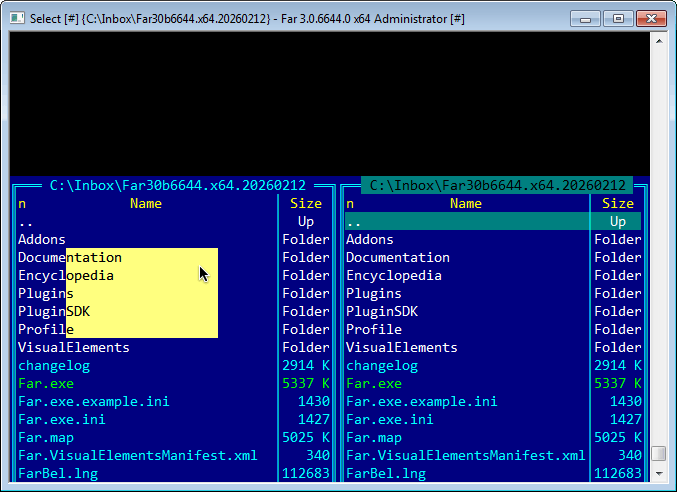Select Encyclopedia folder in left panel
The width and height of the screenshot is (677, 492).
(66, 276)
